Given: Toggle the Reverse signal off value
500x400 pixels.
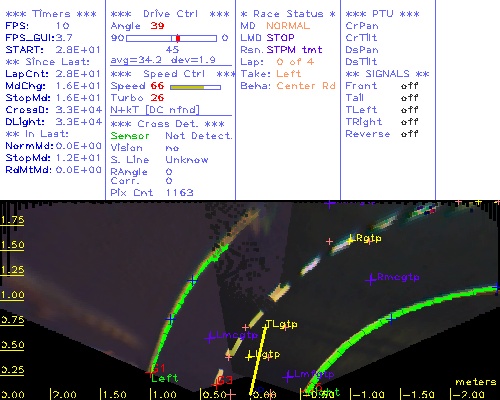Looking at the screenshot, I should (x=409, y=134).
